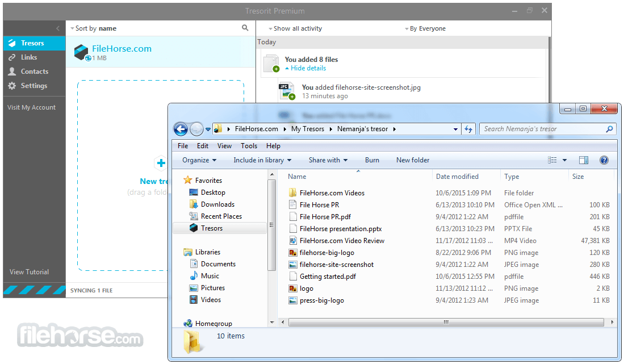Click the Explorer Back button

(181, 129)
